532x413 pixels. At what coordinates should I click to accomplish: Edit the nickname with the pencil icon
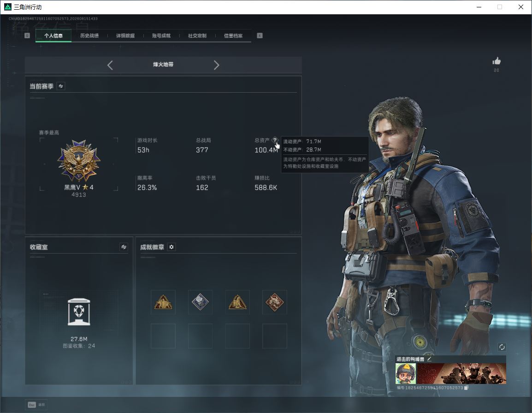tap(429, 359)
